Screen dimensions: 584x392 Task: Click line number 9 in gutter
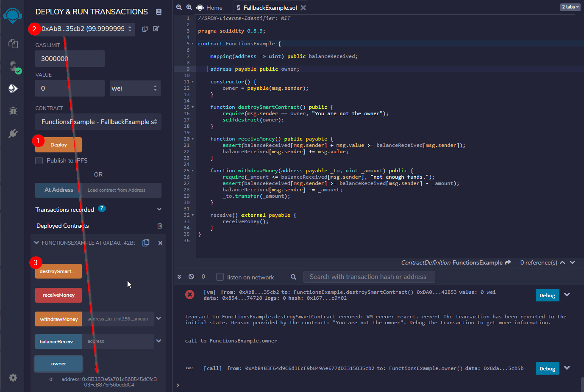pyautogui.click(x=188, y=69)
